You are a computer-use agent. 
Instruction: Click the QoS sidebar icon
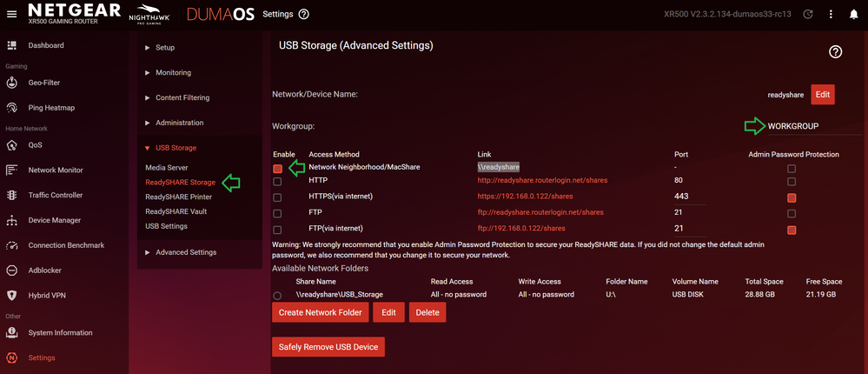tap(11, 145)
